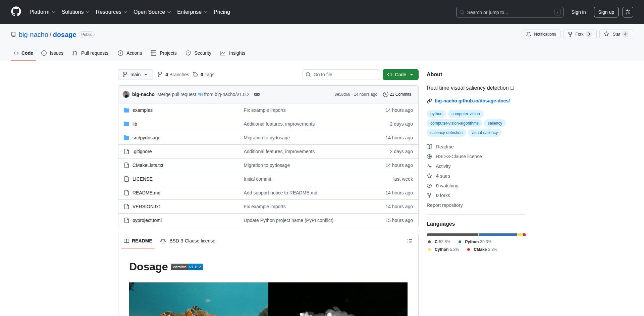Click the big-nacho commit author avatar
Viewport: 644px width, 316px height.
click(126, 94)
